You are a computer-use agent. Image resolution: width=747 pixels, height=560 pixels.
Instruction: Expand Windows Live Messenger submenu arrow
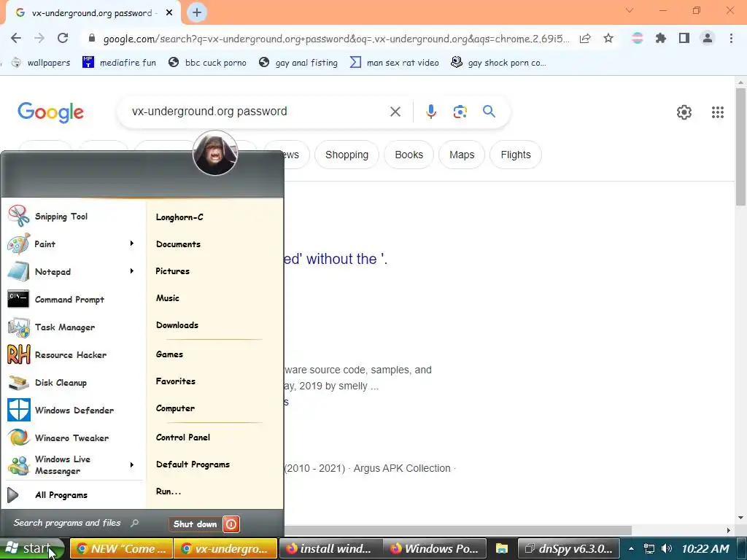(132, 464)
